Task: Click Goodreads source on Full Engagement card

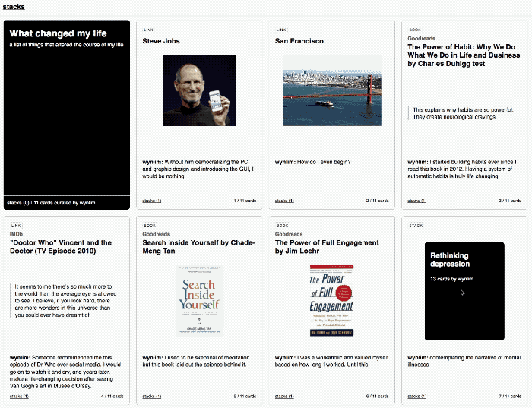Action: [x=289, y=234]
